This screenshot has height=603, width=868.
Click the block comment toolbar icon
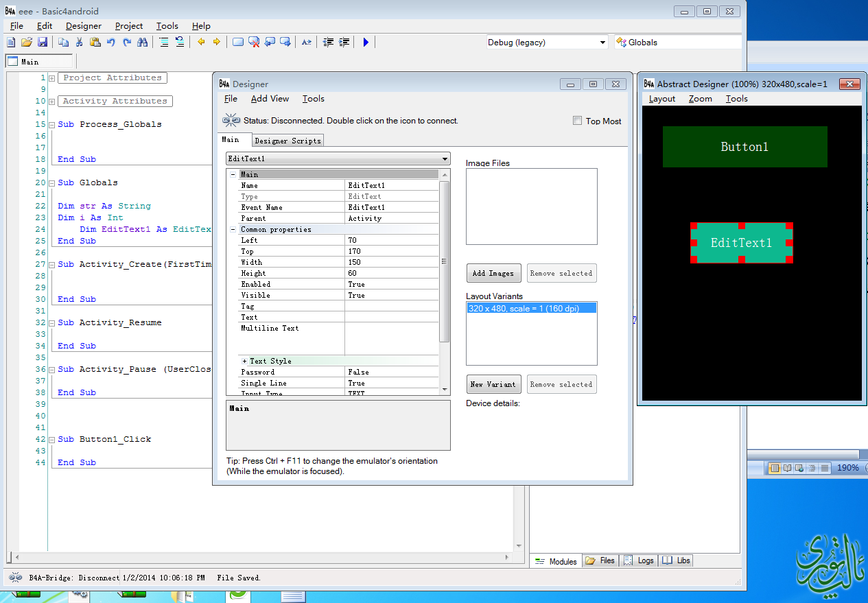(164, 43)
